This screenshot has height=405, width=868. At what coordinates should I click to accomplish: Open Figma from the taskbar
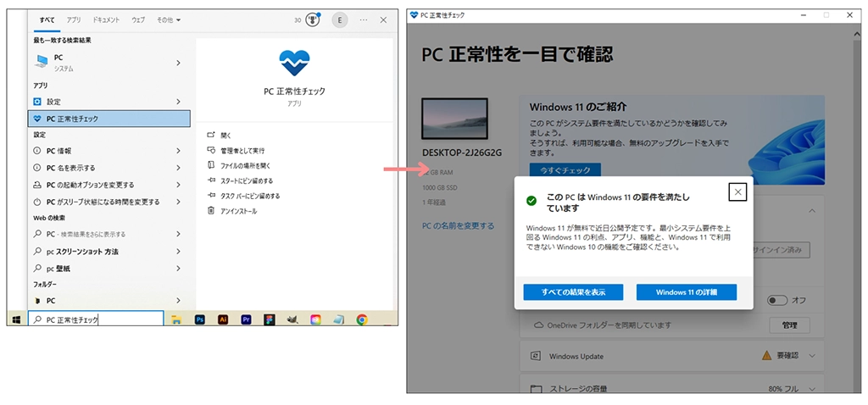pyautogui.click(x=270, y=319)
